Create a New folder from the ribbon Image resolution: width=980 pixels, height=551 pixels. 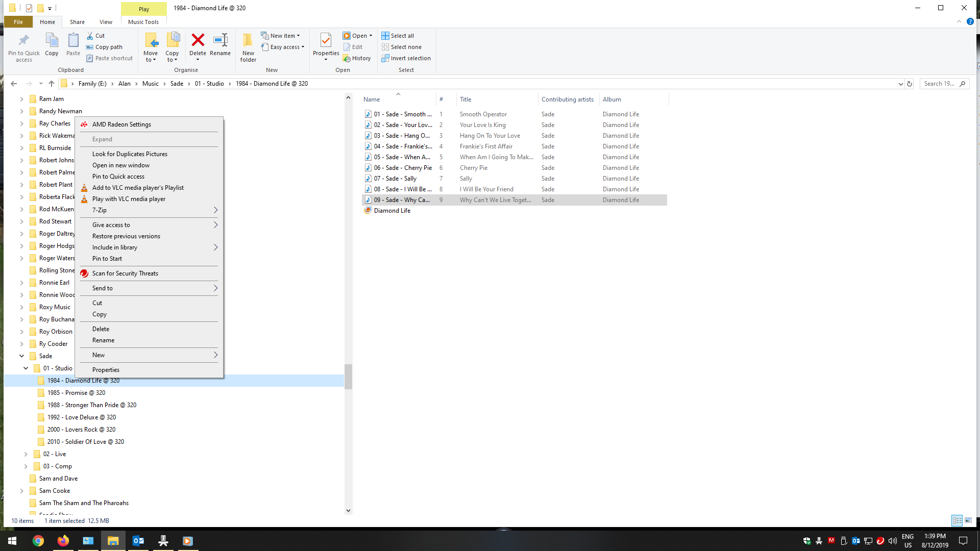pos(248,47)
